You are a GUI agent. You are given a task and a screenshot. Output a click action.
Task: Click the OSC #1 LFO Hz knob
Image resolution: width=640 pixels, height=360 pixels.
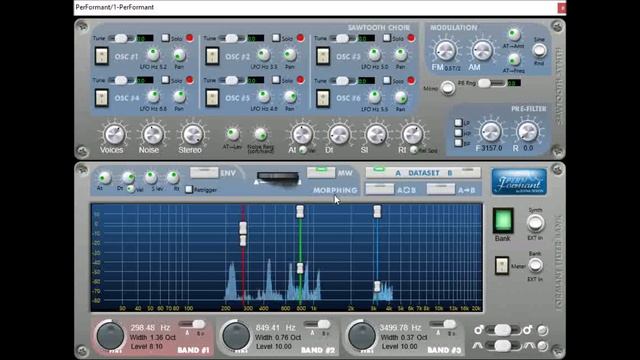click(x=153, y=54)
